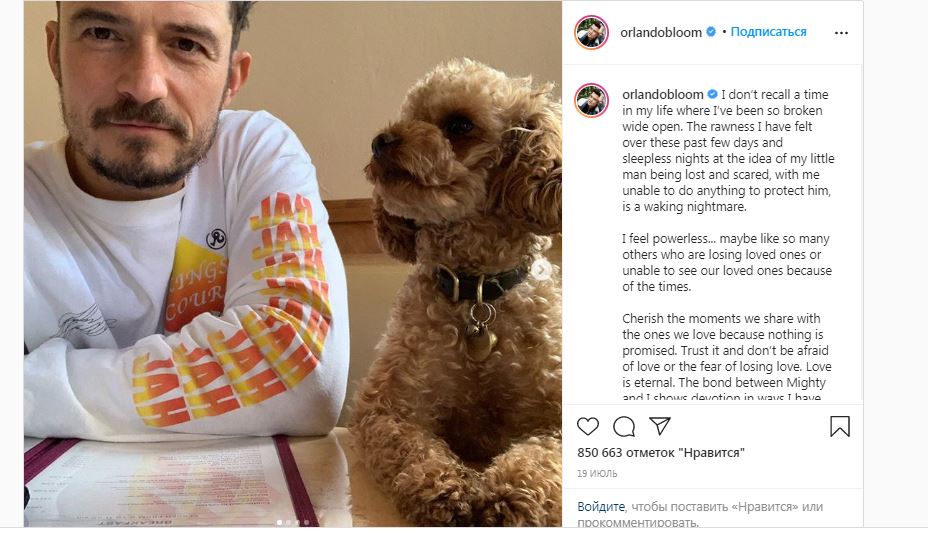This screenshot has width=928, height=533.
Task: Like the post with the heart icon
Action: [x=588, y=426]
